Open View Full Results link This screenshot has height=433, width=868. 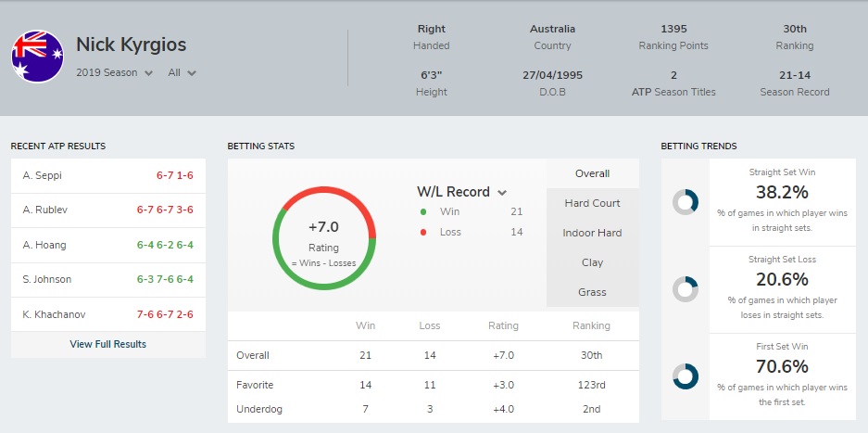click(x=108, y=344)
